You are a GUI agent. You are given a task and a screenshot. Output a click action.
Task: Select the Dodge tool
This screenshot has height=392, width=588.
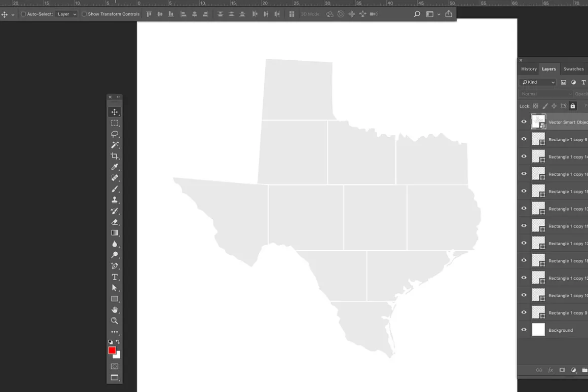tap(115, 255)
